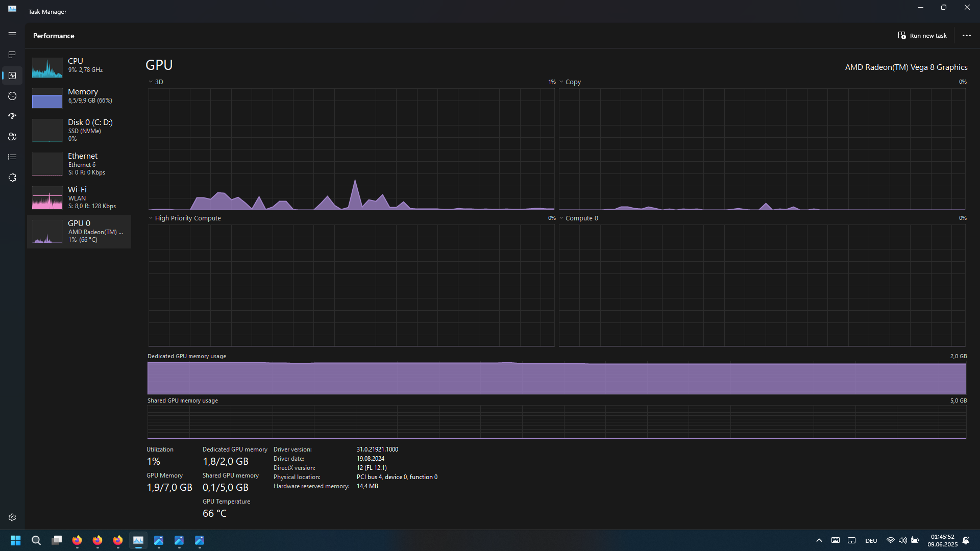Open the Copy engine graph dropdown
Image resolution: width=980 pixels, height=551 pixels.
pos(570,82)
